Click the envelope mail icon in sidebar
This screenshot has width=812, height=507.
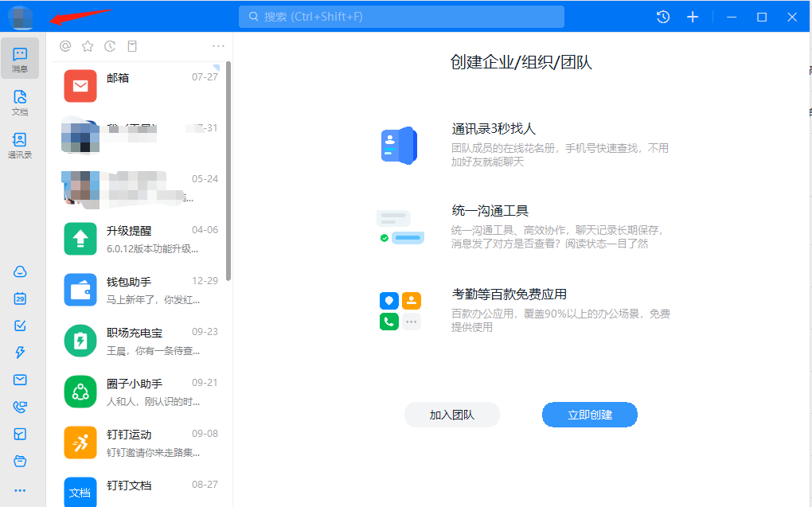pos(21,380)
